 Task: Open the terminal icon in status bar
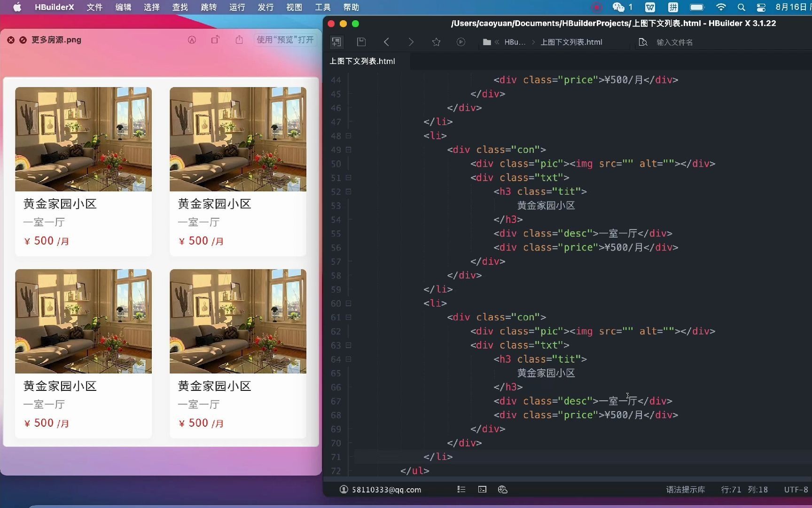point(482,490)
